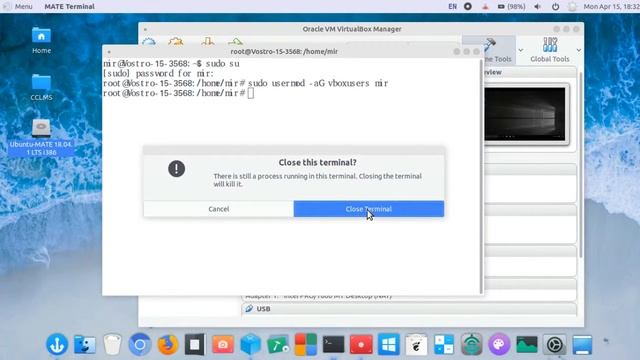The image size is (640, 360).
Task: Open the green hammer app in dock
Action: (x=278, y=344)
